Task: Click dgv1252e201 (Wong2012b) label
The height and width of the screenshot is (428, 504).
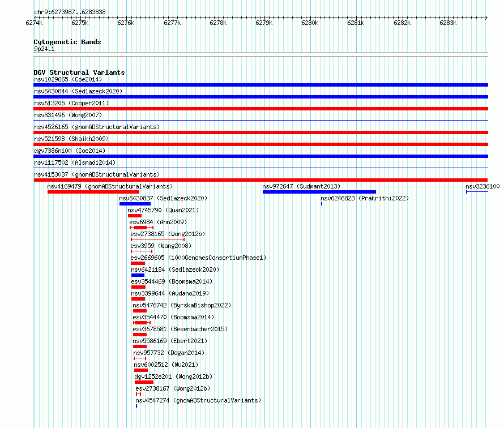Action: tap(173, 376)
